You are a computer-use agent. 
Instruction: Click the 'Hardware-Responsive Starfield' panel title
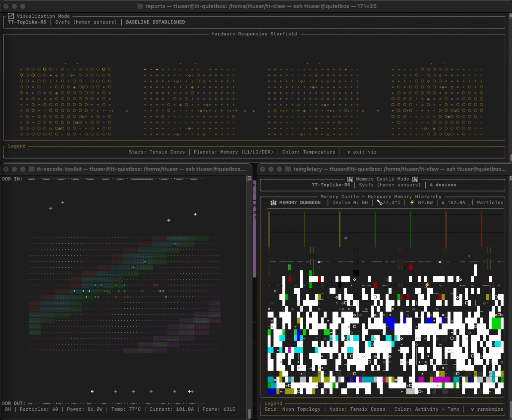pos(254,34)
